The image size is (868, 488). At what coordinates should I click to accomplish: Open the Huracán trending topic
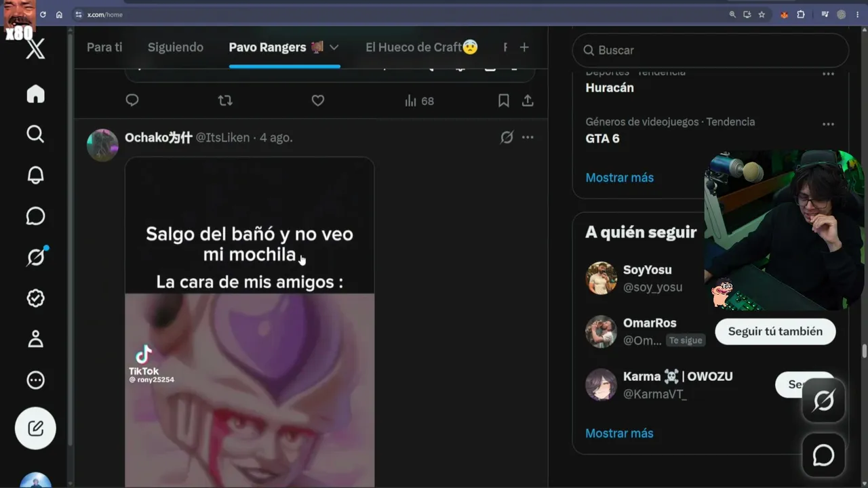[610, 87]
